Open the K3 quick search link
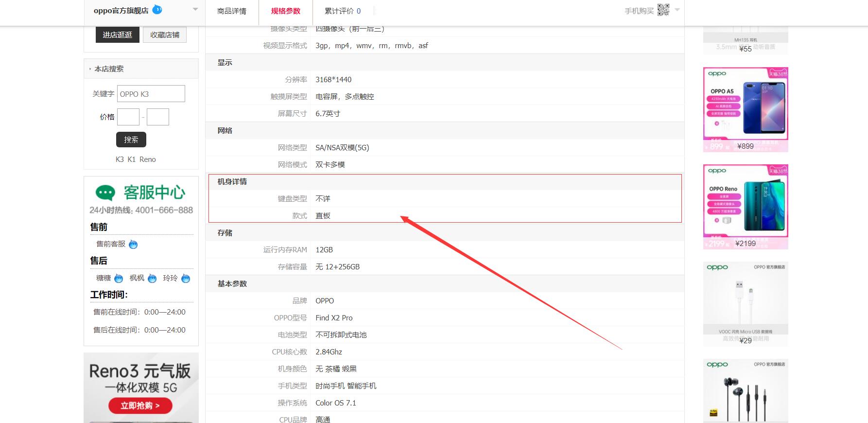 tap(120, 159)
